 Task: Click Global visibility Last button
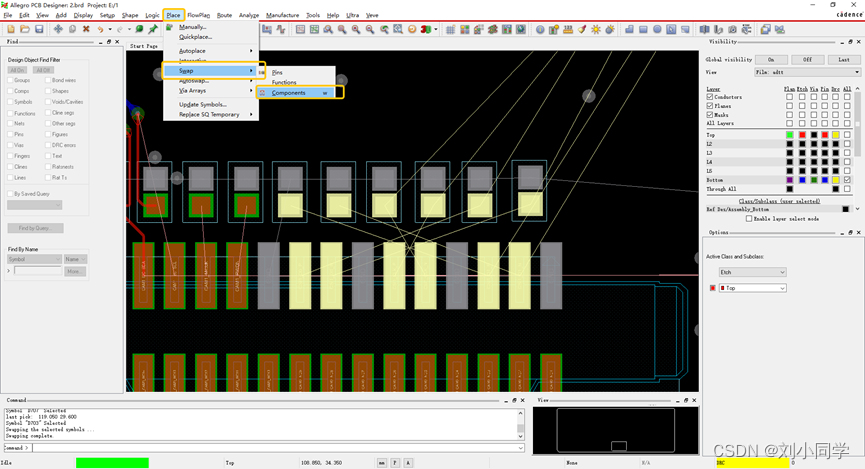click(x=843, y=59)
